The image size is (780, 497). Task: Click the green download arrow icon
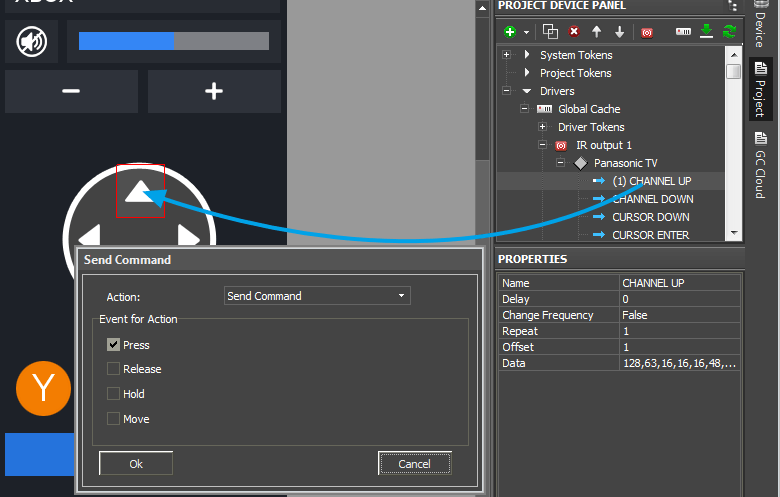tap(707, 32)
